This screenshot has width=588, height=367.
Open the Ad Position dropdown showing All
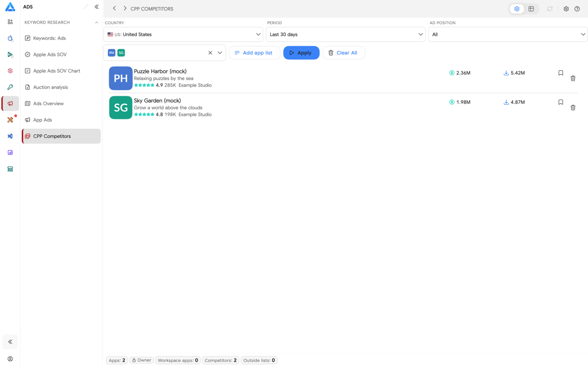(x=508, y=34)
